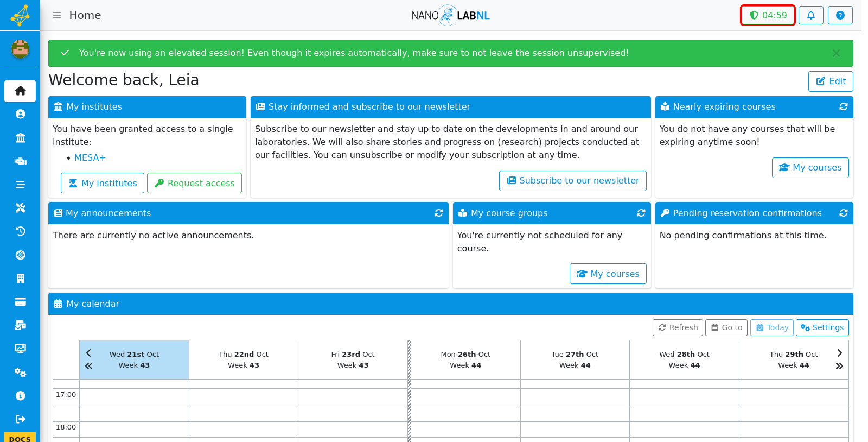This screenshot has height=442, width=868.
Task: Refresh the Pending reservation confirmations panel
Action: pos(843,213)
